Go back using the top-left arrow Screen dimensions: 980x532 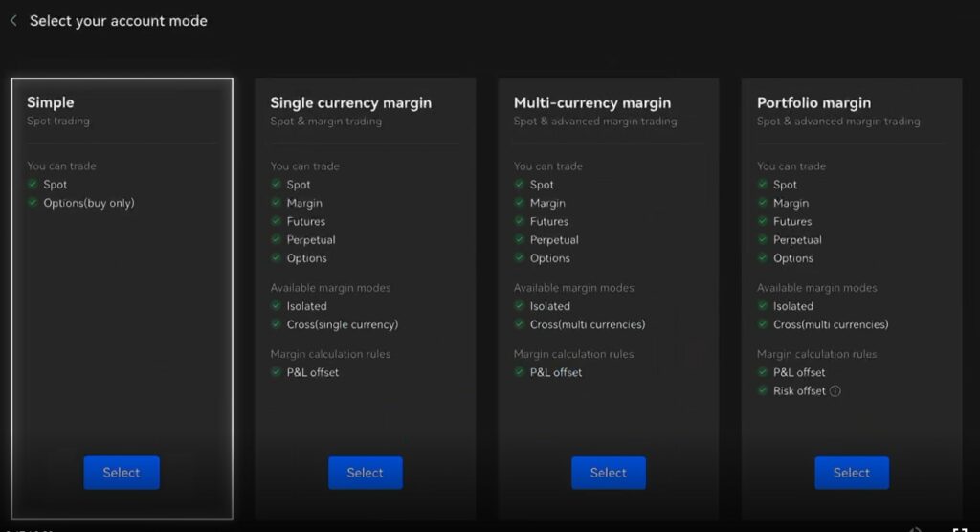pyautogui.click(x=13, y=20)
